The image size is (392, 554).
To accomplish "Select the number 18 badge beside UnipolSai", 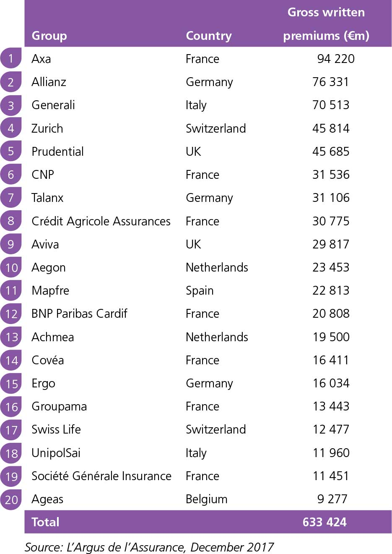I will tap(11, 453).
